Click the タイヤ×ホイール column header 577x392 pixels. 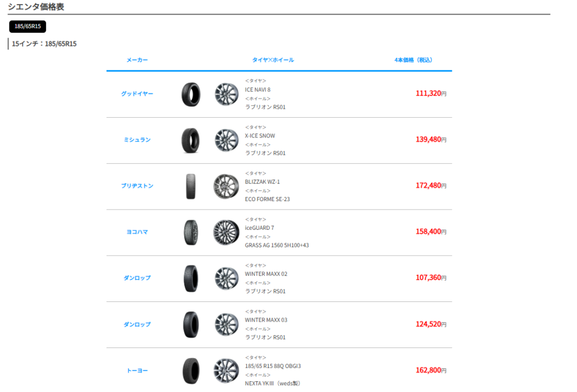point(273,60)
